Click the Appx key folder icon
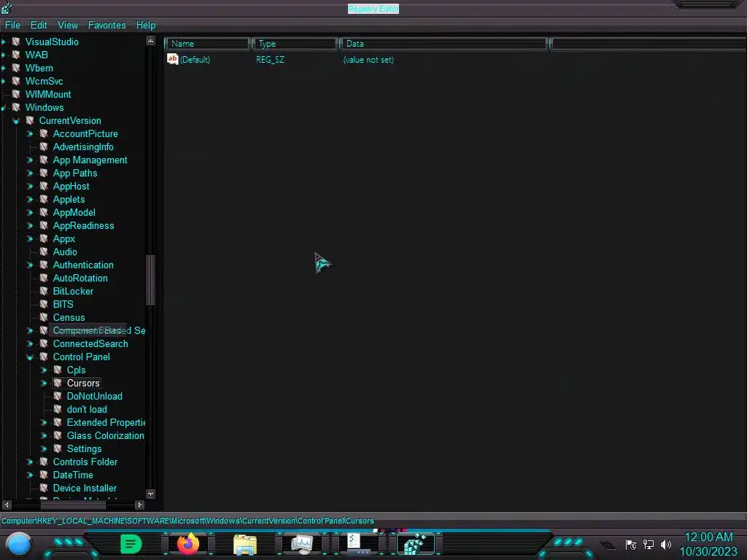The image size is (747, 560). pyautogui.click(x=44, y=238)
